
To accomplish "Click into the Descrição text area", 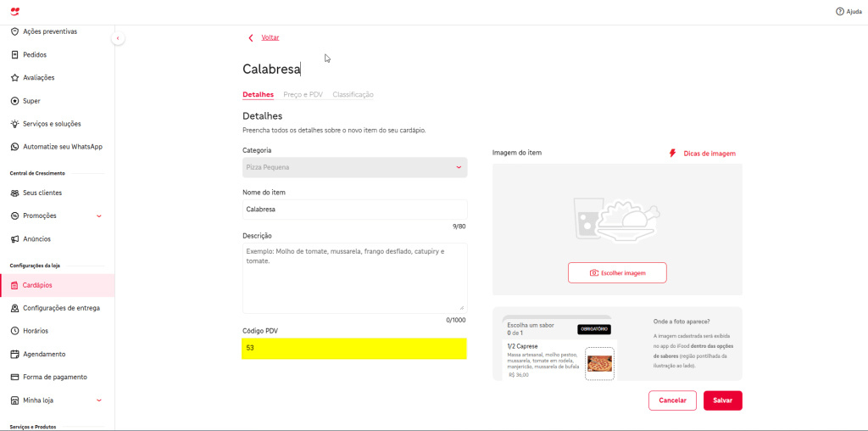I will click(354, 278).
